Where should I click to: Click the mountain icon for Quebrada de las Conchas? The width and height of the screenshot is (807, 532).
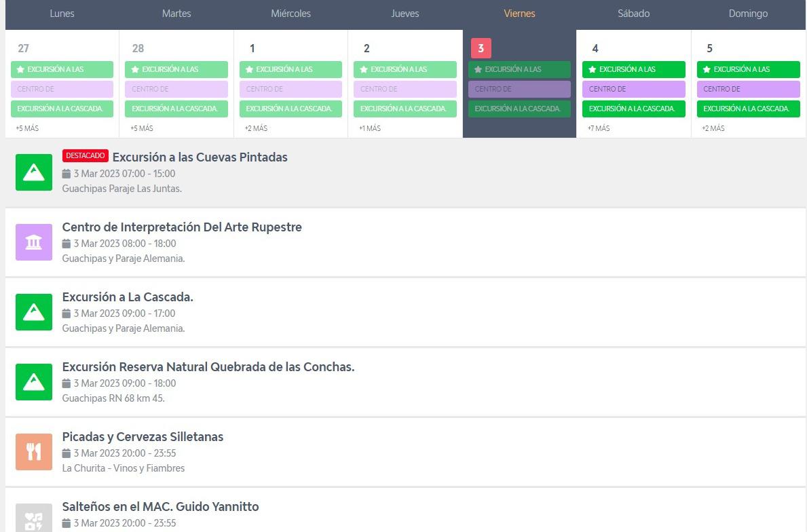click(34, 382)
